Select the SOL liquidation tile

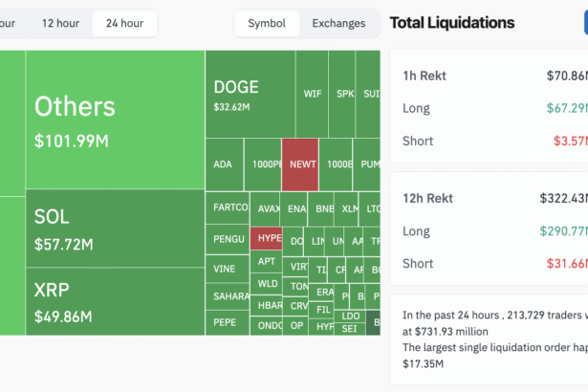coord(115,229)
